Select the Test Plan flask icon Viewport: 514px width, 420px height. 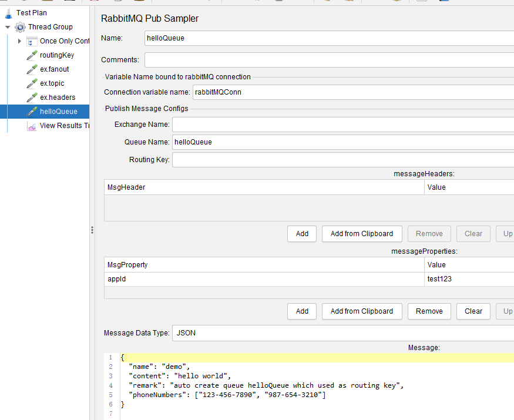[x=9, y=13]
